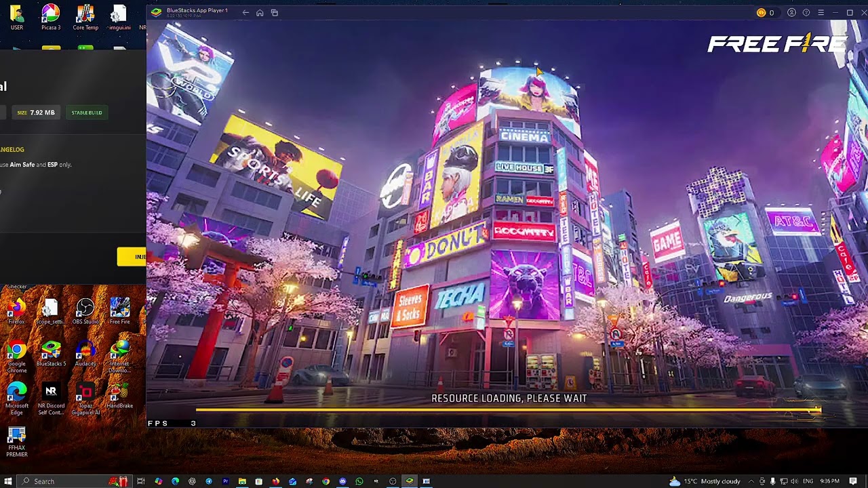This screenshot has height=488, width=868.
Task: Show hidden system tray icons
Action: [x=751, y=481]
